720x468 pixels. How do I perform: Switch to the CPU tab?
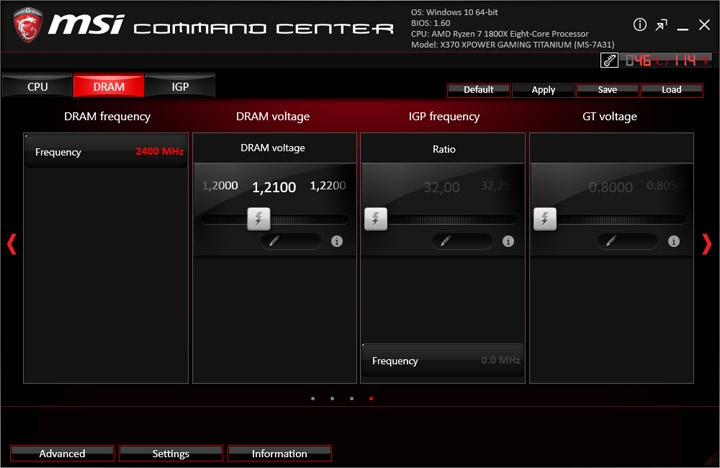pos(37,86)
